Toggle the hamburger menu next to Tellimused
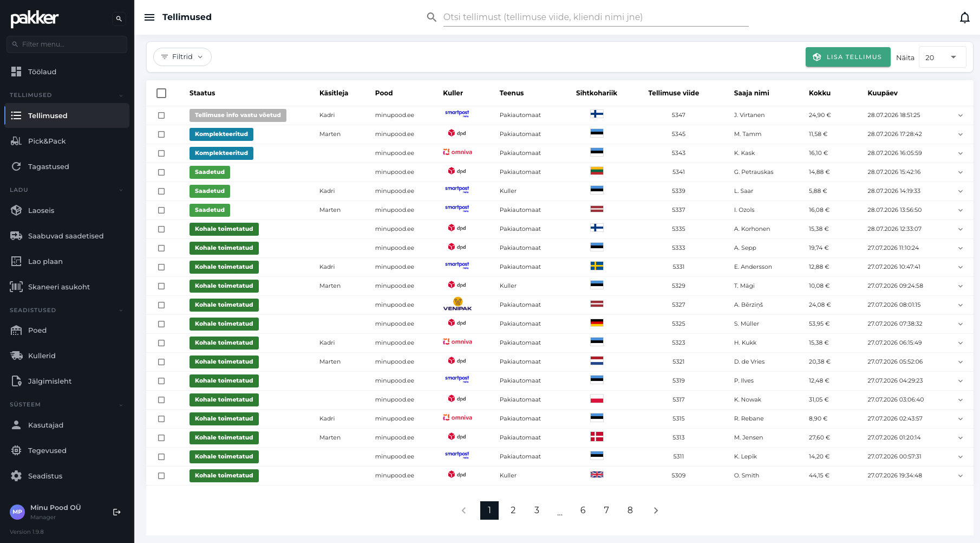The width and height of the screenshot is (980, 543). (x=149, y=17)
